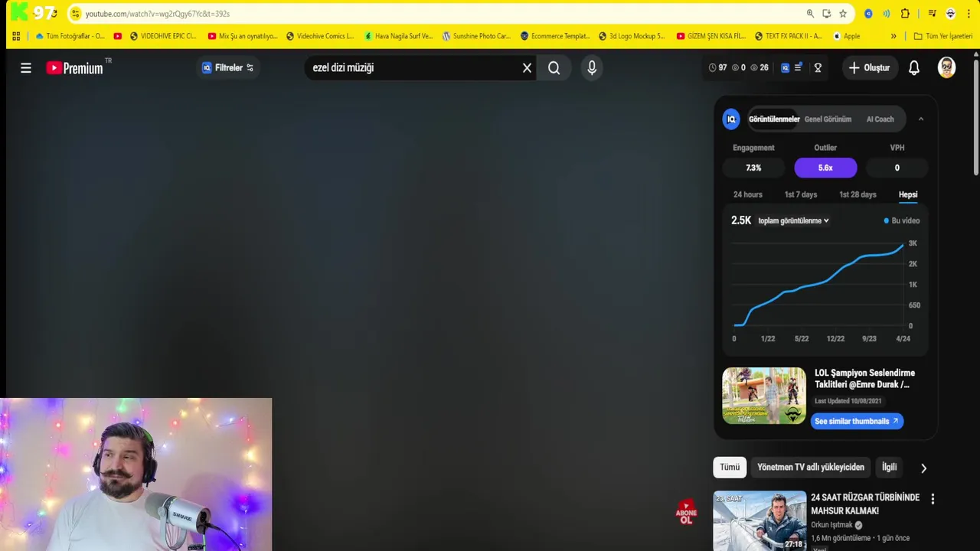
Task: Open 'Tüm Yer İşaretleri' bookmarks folder
Action: (942, 36)
